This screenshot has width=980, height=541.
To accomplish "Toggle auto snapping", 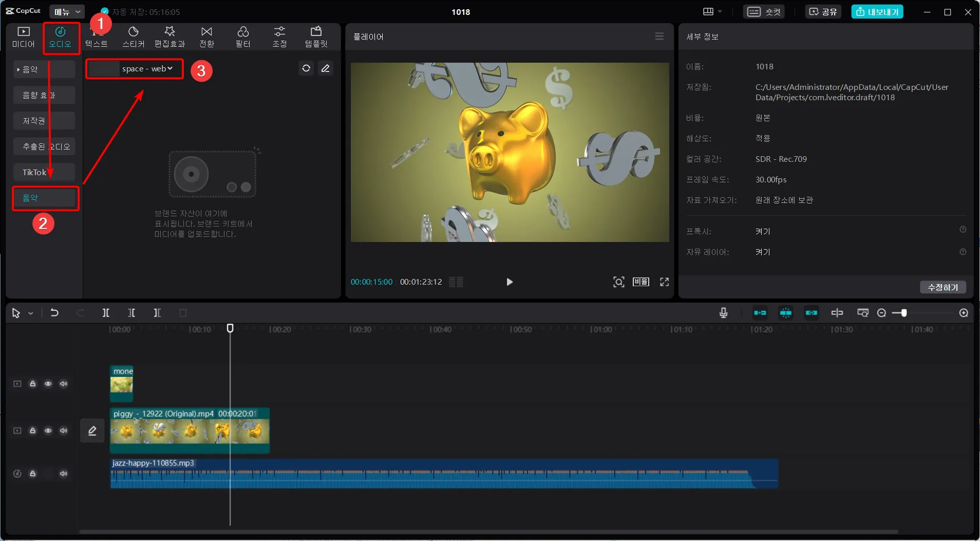I will point(786,313).
